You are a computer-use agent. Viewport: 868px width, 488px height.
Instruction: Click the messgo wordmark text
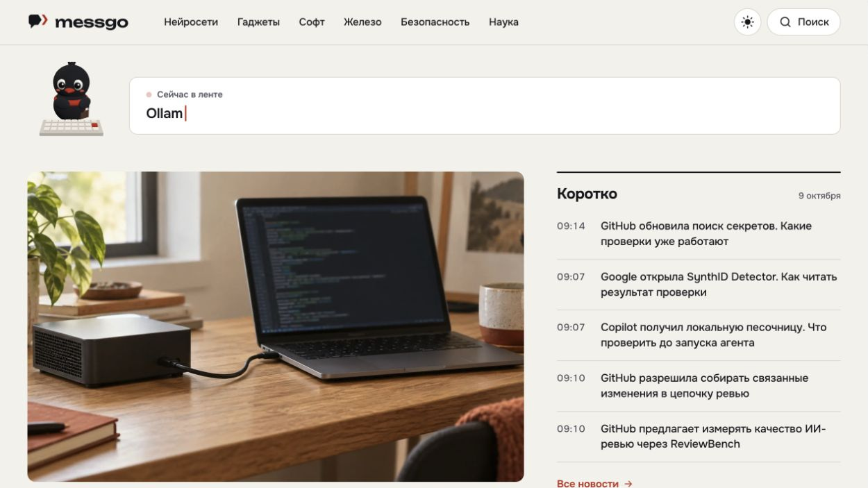point(92,23)
